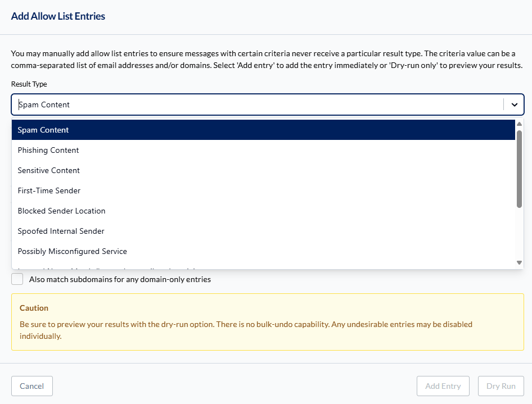Click the scrollbar up arrow in options list
The image size is (532, 404).
click(x=519, y=124)
